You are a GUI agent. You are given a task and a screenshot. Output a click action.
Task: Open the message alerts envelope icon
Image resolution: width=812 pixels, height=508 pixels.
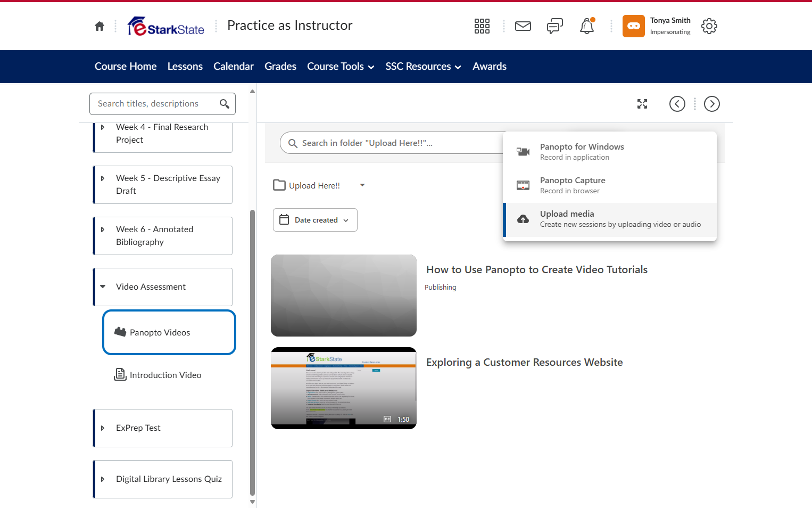coord(523,26)
